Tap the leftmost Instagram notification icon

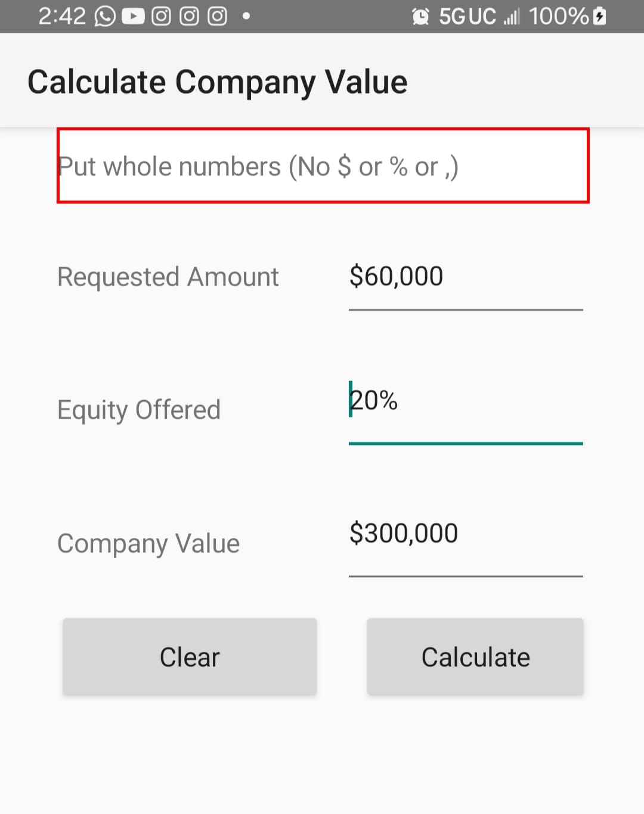[161, 16]
